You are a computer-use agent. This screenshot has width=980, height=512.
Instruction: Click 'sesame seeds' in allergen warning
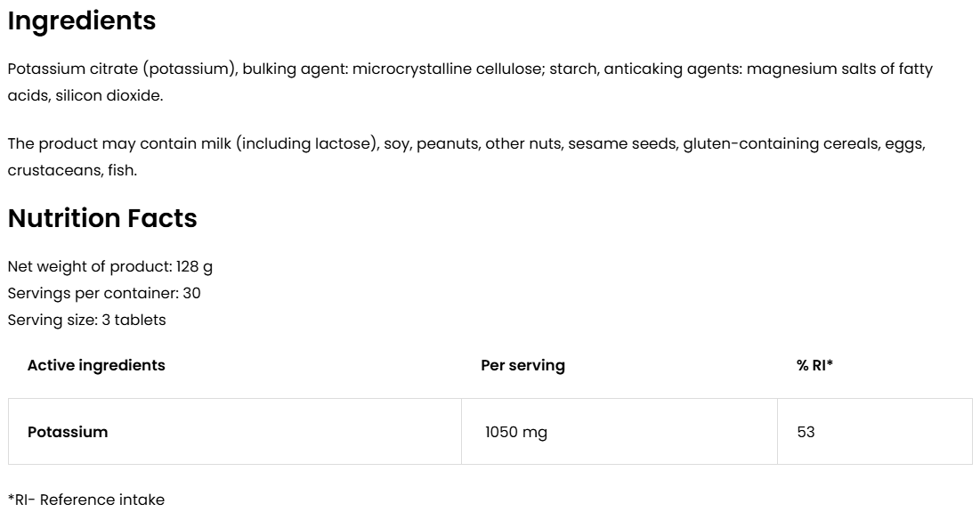pos(622,143)
